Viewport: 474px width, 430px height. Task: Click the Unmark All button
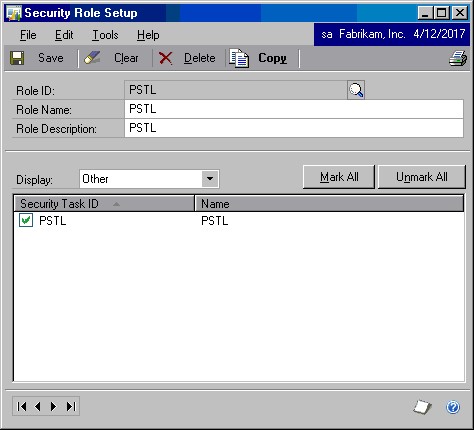point(422,177)
